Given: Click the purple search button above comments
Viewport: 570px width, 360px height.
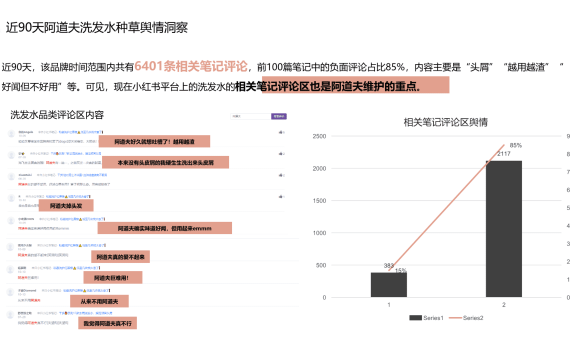Looking at the screenshot, I should click(279, 116).
